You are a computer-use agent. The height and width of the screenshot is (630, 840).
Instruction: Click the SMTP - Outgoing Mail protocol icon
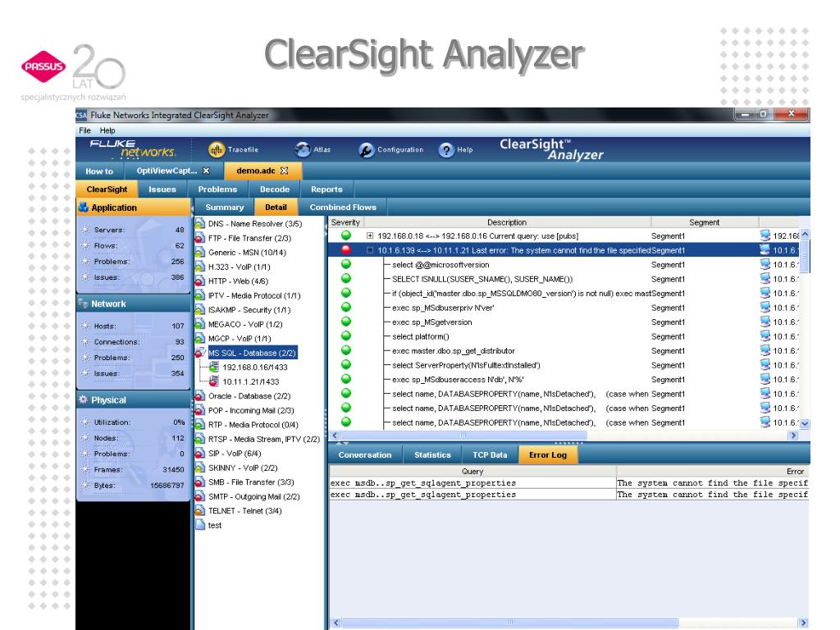tap(200, 496)
